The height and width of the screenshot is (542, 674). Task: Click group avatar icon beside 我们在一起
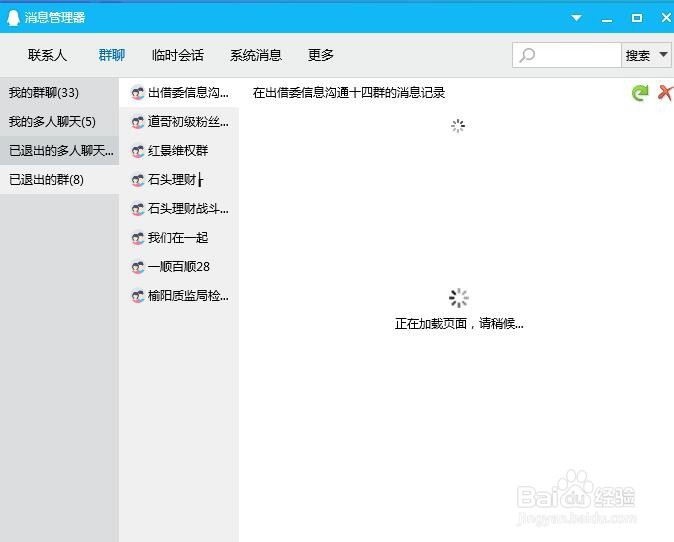click(x=138, y=238)
